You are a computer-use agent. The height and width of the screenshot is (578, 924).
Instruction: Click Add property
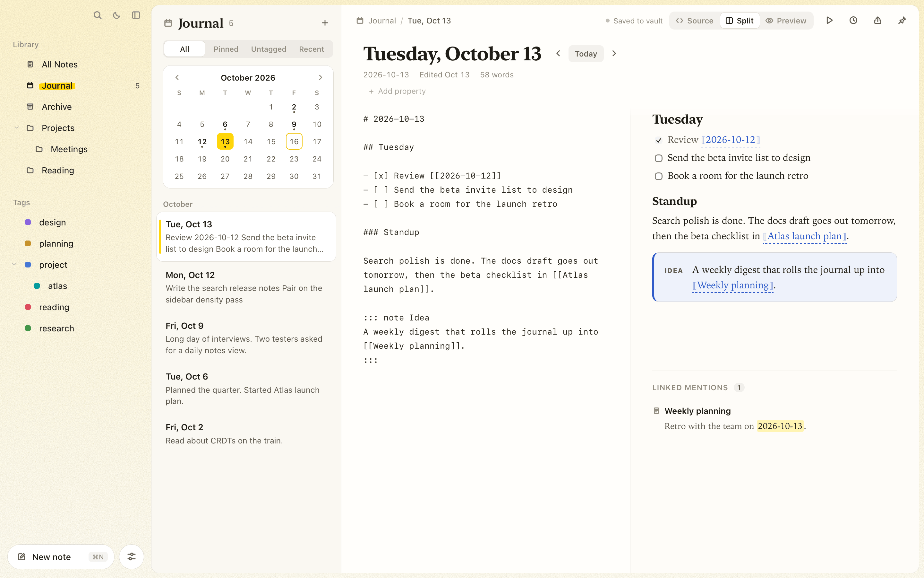coord(397,91)
